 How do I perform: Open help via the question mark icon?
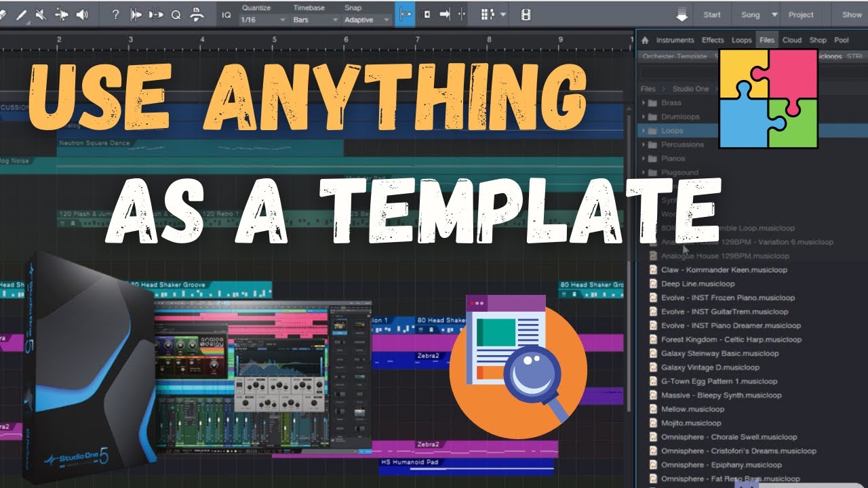[115, 14]
